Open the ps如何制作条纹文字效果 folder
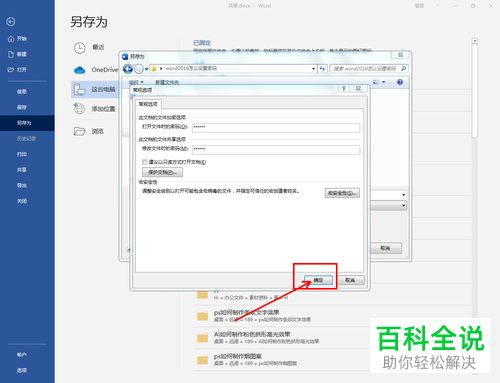 click(254, 316)
